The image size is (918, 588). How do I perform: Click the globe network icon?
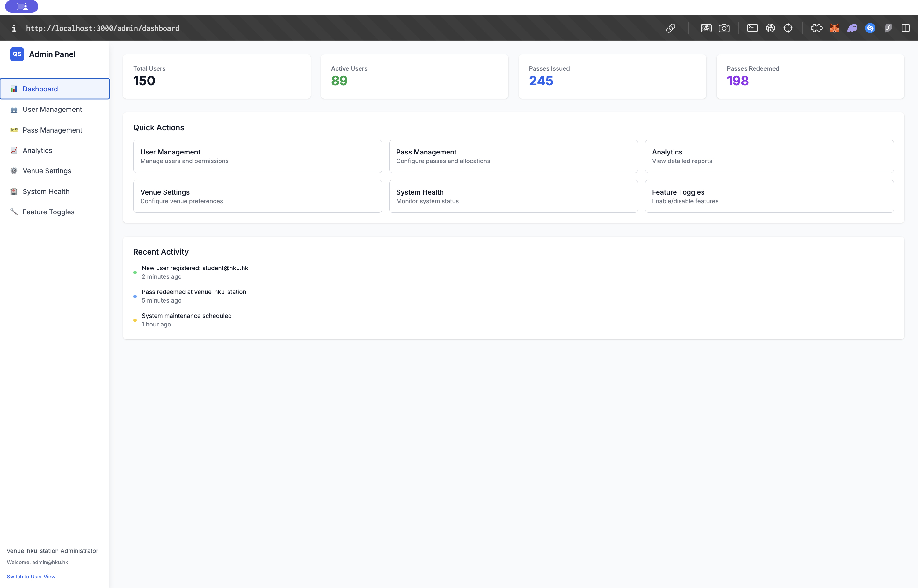(770, 28)
